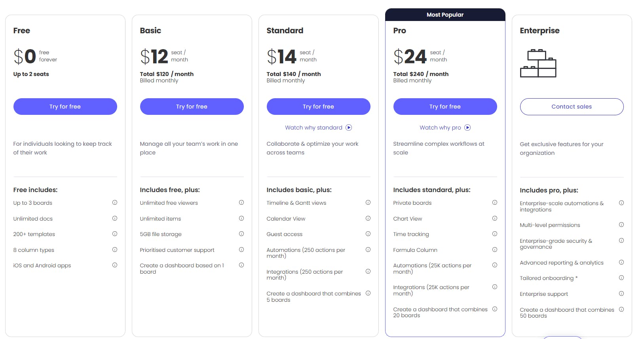Click play icon beside Watch why pro
Screen dimensions: 644x339
pos(467,128)
